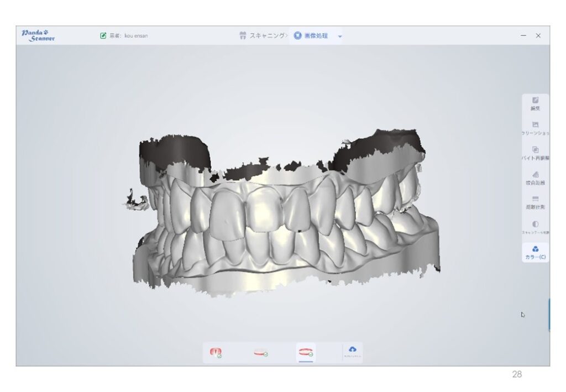This screenshot has height=392, width=566.
Task: Take a screenshot with the スクリーンショット tool
Action: [x=535, y=128]
